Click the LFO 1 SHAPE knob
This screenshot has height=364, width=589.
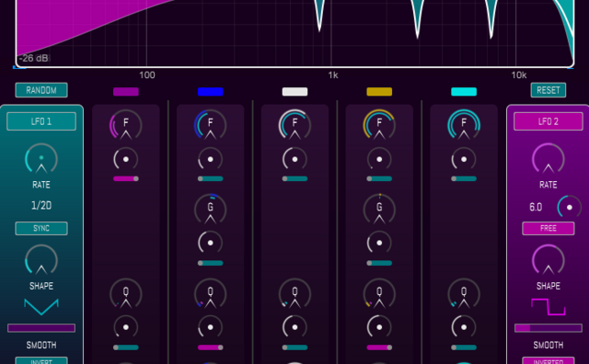pos(41,260)
